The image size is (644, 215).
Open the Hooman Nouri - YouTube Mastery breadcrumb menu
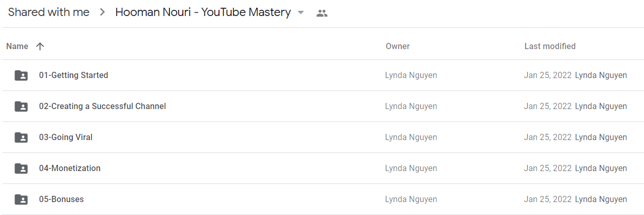[203, 12]
